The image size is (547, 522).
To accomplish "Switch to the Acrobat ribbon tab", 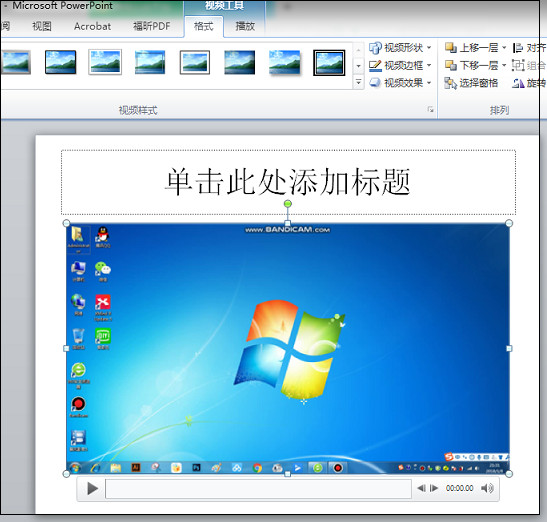I will (92, 26).
